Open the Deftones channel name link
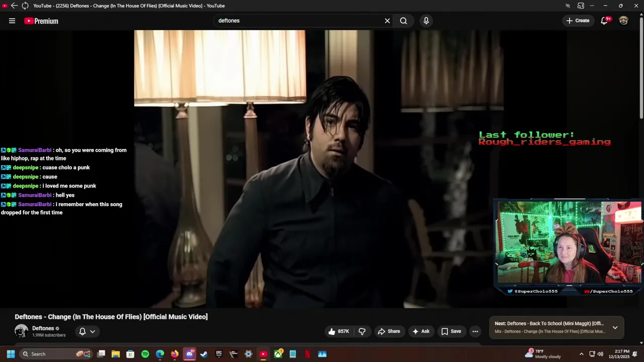 (43, 328)
